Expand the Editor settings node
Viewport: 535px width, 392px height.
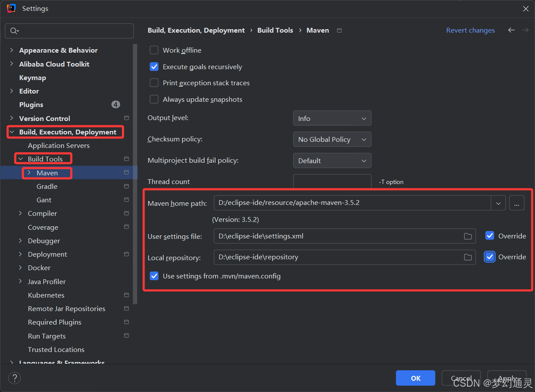coord(12,91)
